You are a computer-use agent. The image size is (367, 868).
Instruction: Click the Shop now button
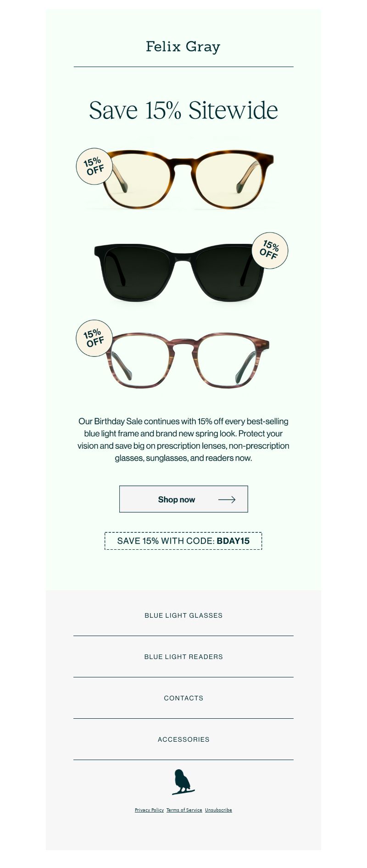tap(183, 499)
